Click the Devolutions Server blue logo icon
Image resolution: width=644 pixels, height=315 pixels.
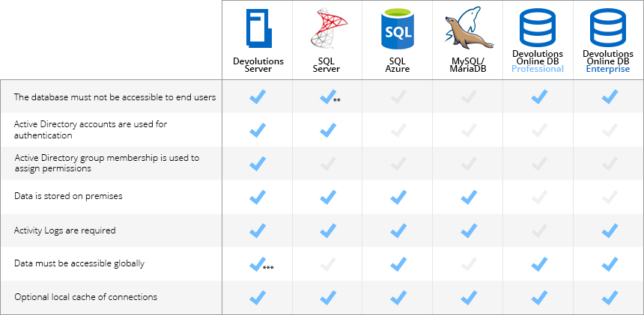[259, 28]
